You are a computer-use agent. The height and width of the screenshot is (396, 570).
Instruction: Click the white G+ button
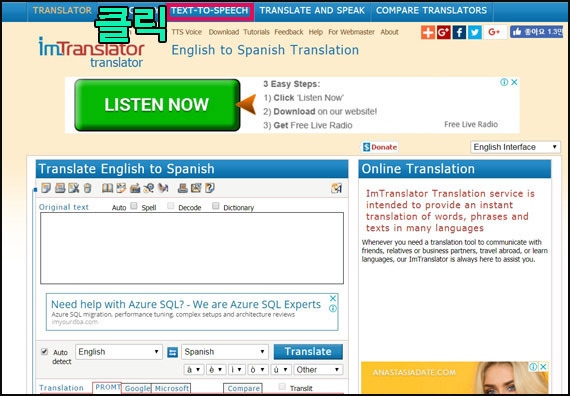point(494,32)
